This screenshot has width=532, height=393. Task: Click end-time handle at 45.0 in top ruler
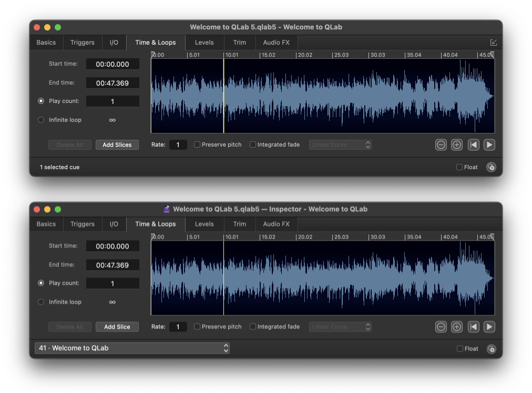(492, 54)
